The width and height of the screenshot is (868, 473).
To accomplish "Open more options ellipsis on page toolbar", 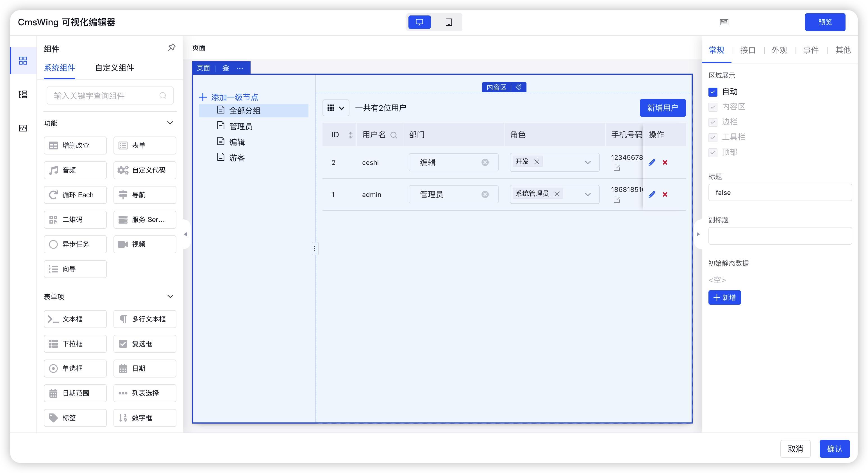I will 240,68.
